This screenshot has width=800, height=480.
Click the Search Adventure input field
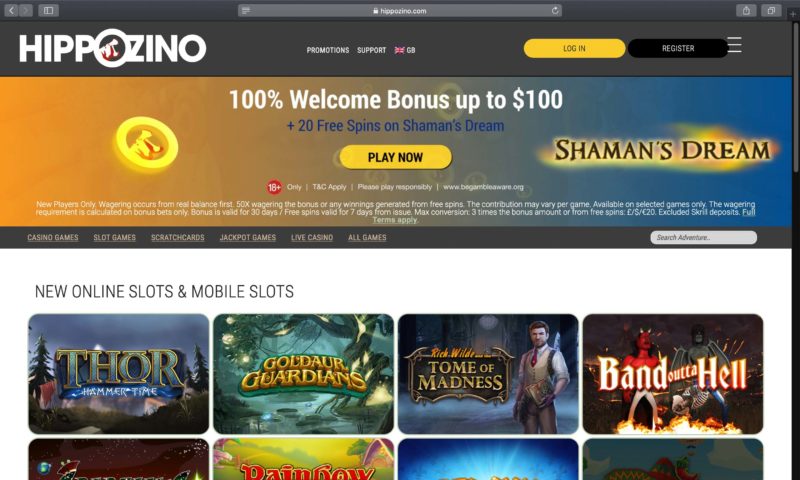pos(703,237)
